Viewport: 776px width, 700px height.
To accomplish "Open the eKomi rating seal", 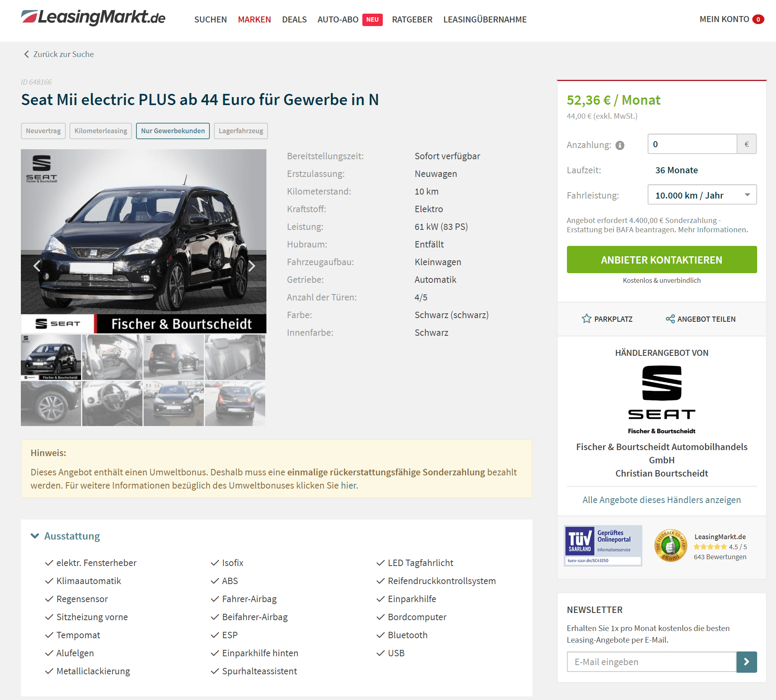I will [x=670, y=546].
